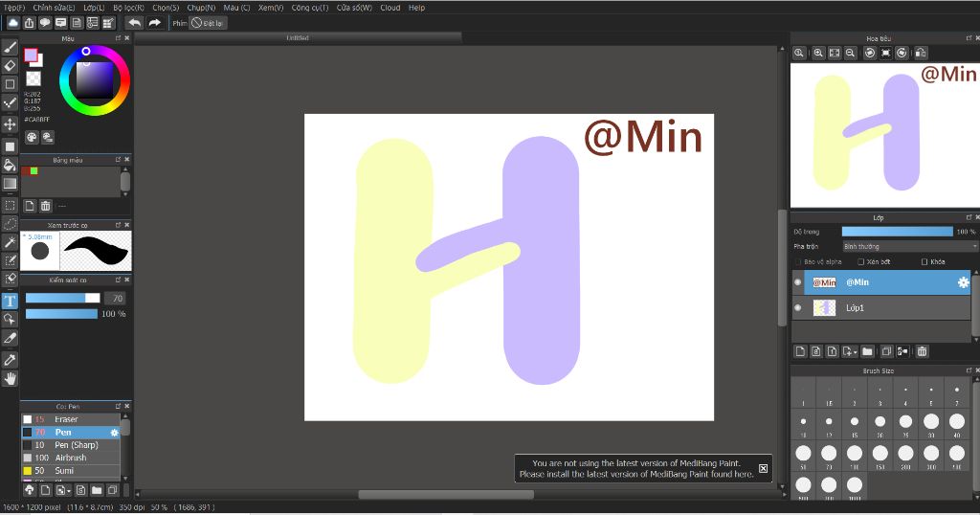Create a new layer folder
This screenshot has height=515, width=980.
867,352
